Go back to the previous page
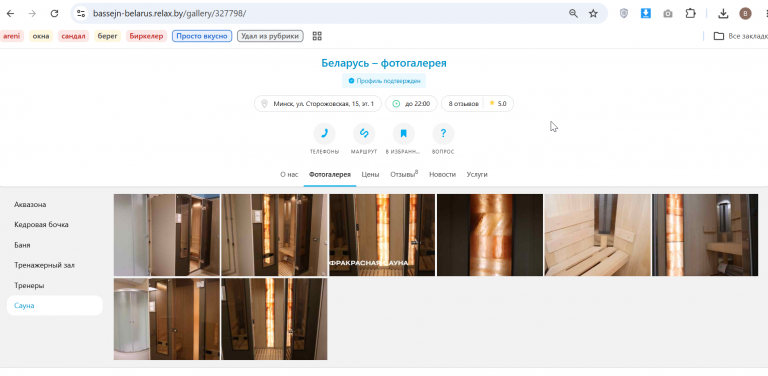Viewport: 768px width, 376px height. point(10,14)
